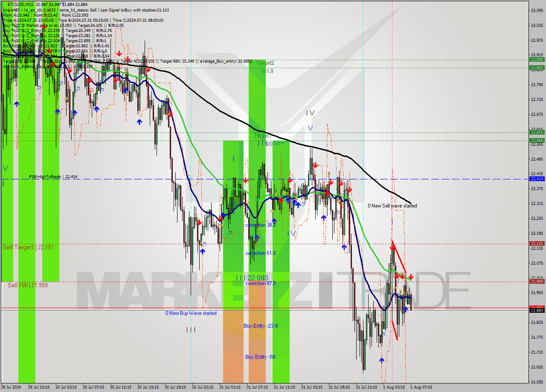Click 21.595 on the price axis

click(536, 382)
